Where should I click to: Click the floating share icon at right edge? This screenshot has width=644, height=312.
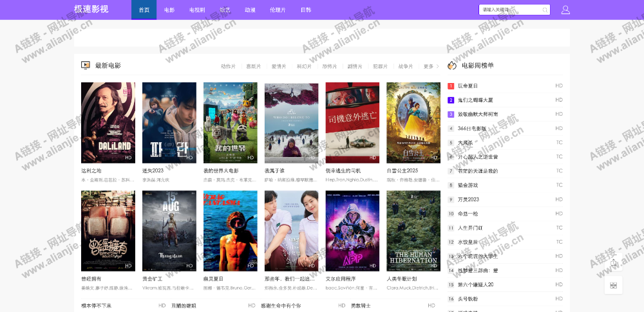pyautogui.click(x=614, y=262)
